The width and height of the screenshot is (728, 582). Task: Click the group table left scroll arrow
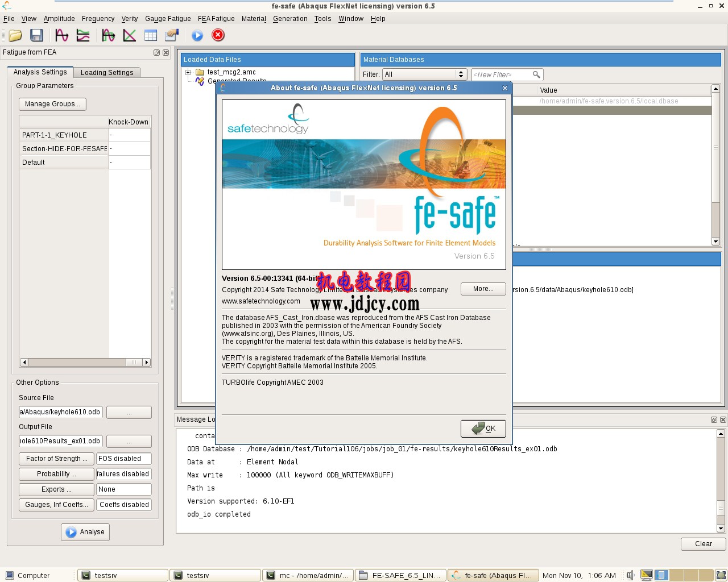[x=24, y=362]
